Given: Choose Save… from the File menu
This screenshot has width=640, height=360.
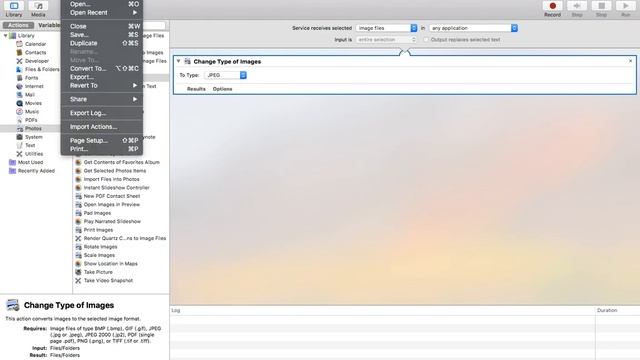Looking at the screenshot, I should tap(102, 35).
